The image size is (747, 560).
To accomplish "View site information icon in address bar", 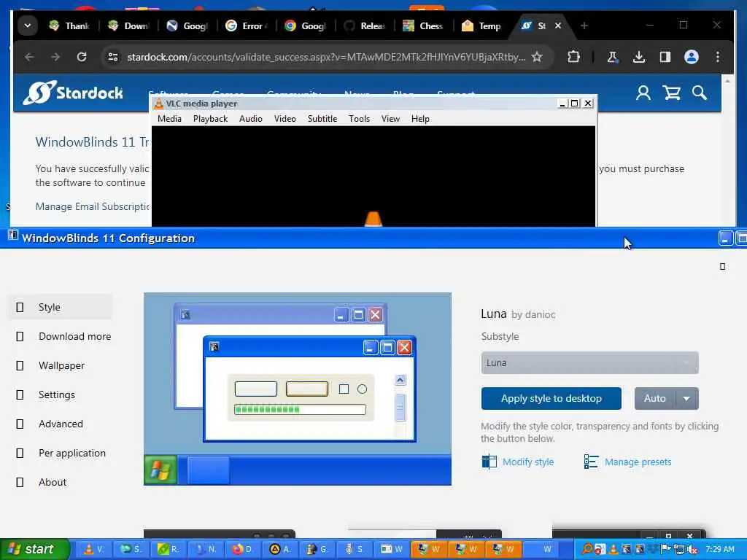I will click(113, 57).
